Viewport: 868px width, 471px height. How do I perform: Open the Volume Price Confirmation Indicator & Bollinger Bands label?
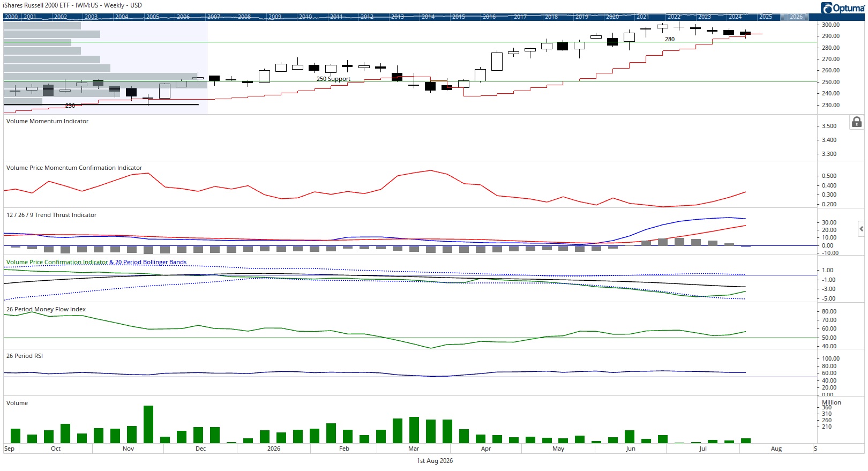[96, 262]
